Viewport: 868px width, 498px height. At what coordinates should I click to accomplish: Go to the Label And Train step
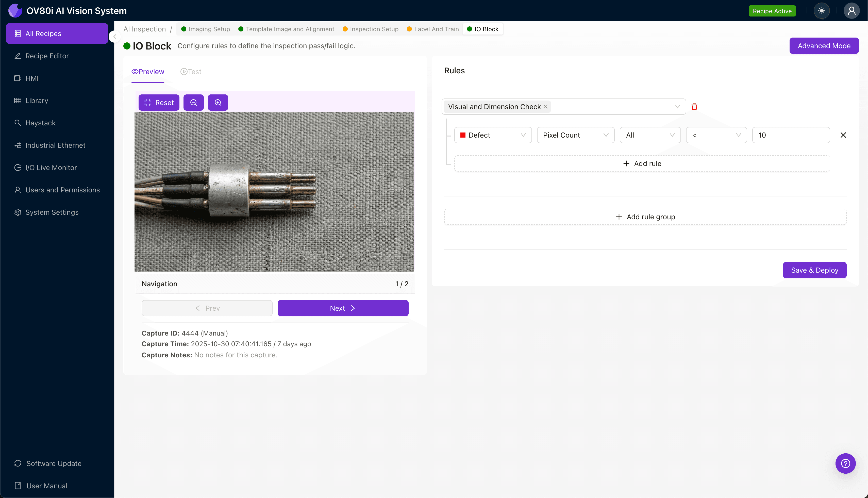[433, 29]
